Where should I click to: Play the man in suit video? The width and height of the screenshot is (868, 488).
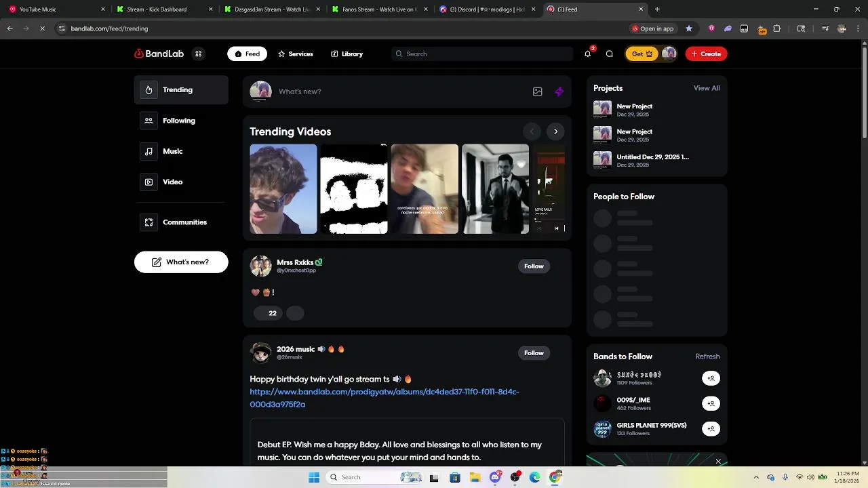pos(496,189)
